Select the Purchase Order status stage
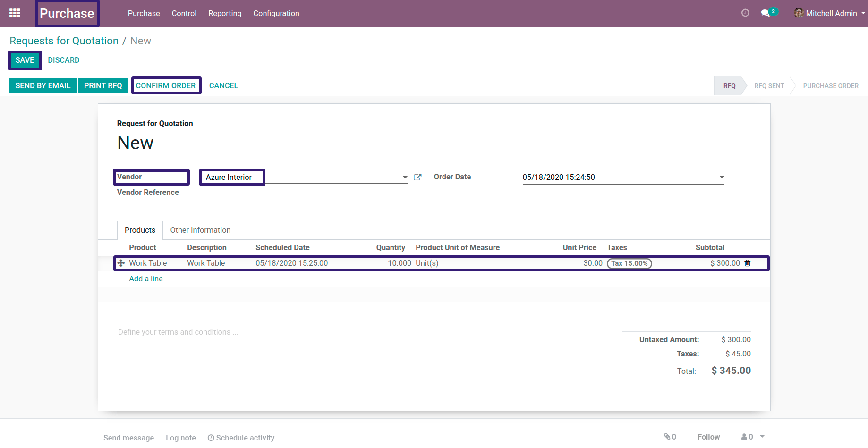 [x=831, y=85]
